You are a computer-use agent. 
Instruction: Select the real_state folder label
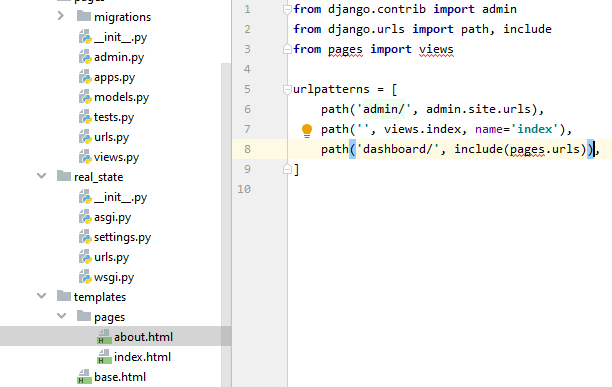pyautogui.click(x=98, y=177)
